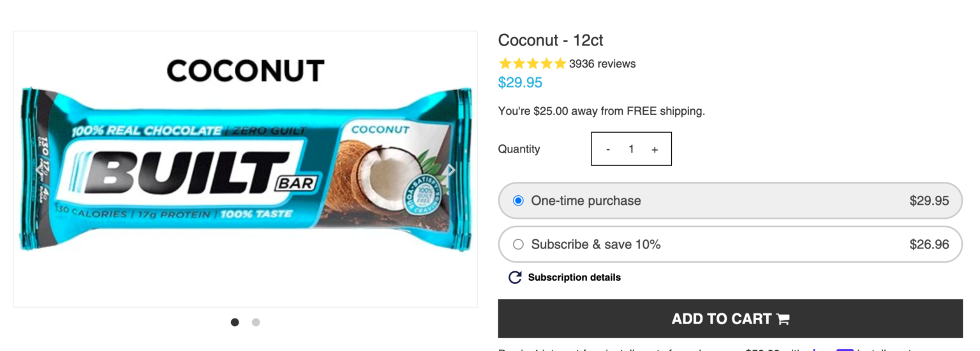This screenshot has width=980, height=351.
Task: Click the blue $29.95 price under reviews
Action: [x=520, y=83]
